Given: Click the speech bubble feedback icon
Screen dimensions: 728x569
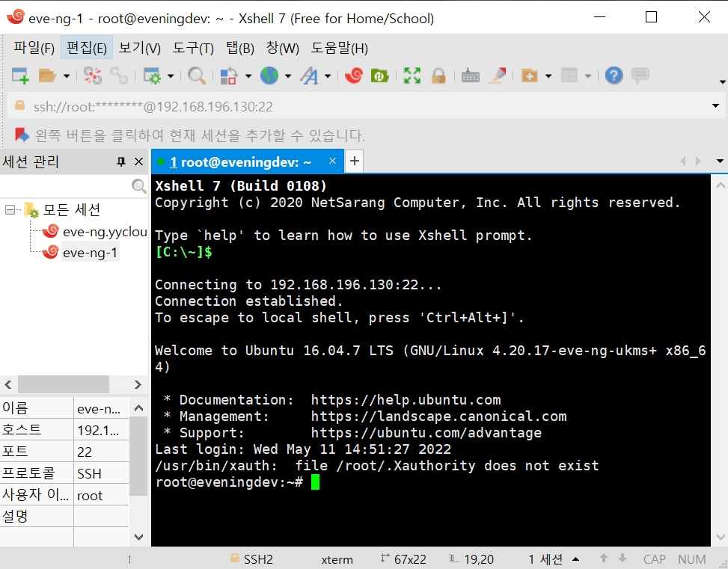Looking at the screenshot, I should (x=640, y=76).
